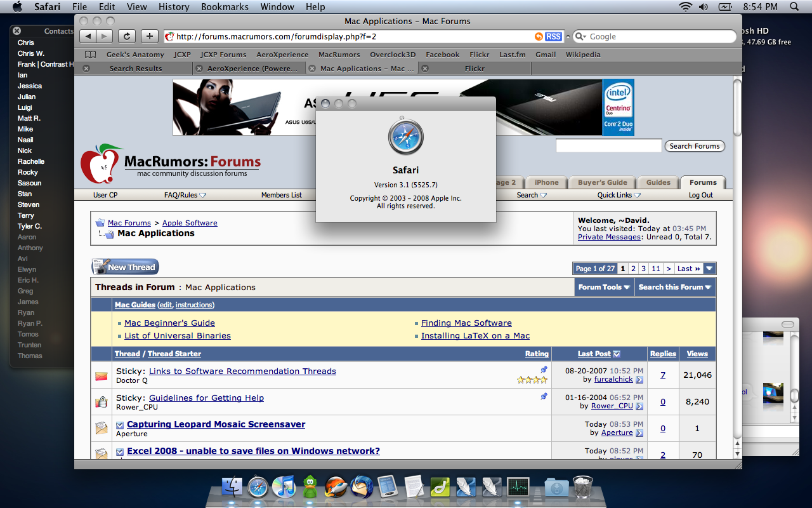The width and height of the screenshot is (812, 508).
Task: Click the Spotlight magnifier in menu bar
Action: 794,7
